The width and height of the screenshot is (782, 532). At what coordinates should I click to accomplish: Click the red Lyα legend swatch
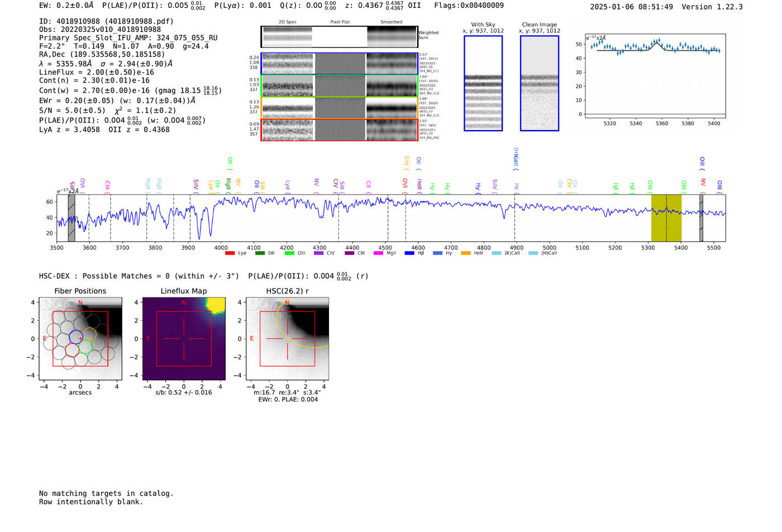(x=230, y=253)
